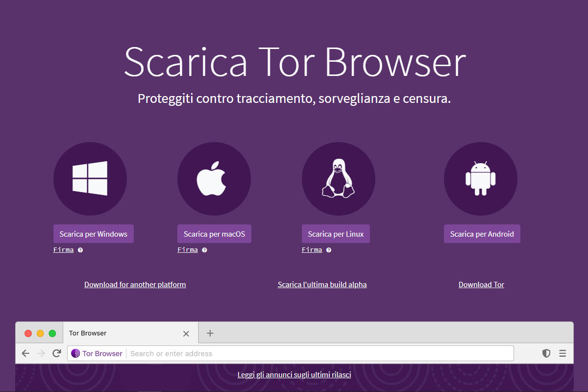Click the Search or enter address field

pos(318,353)
